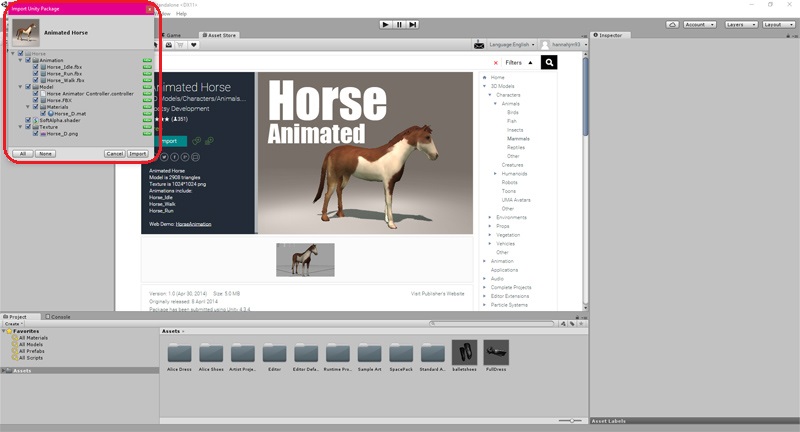Open the Language English dropdown

pos(512,45)
